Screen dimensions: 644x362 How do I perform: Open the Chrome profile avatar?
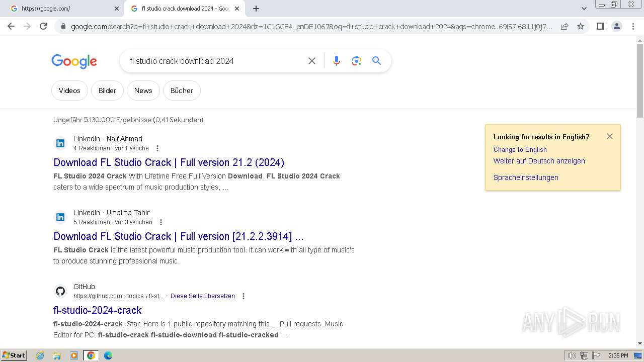pos(616,27)
